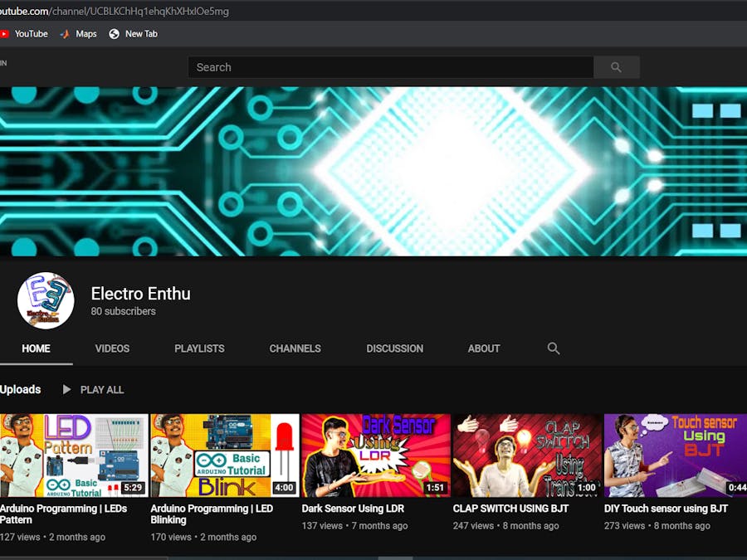Screen dimensions: 747x560
Task: Click the Electro Enthu channel avatar
Action: point(46,300)
